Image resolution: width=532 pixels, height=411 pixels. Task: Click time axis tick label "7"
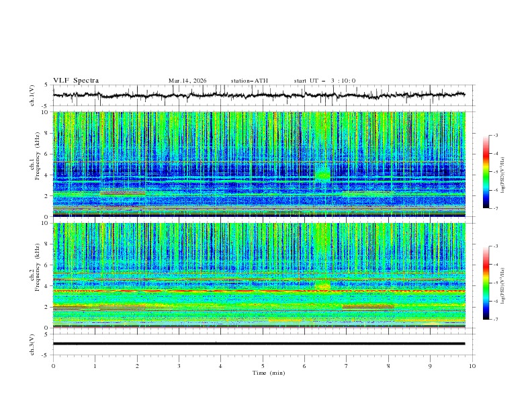pos(347,366)
